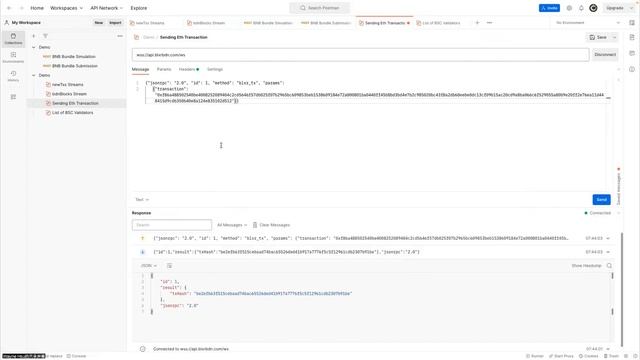Click the Search Postman box
Screen dimensions: 640x360
320,8
